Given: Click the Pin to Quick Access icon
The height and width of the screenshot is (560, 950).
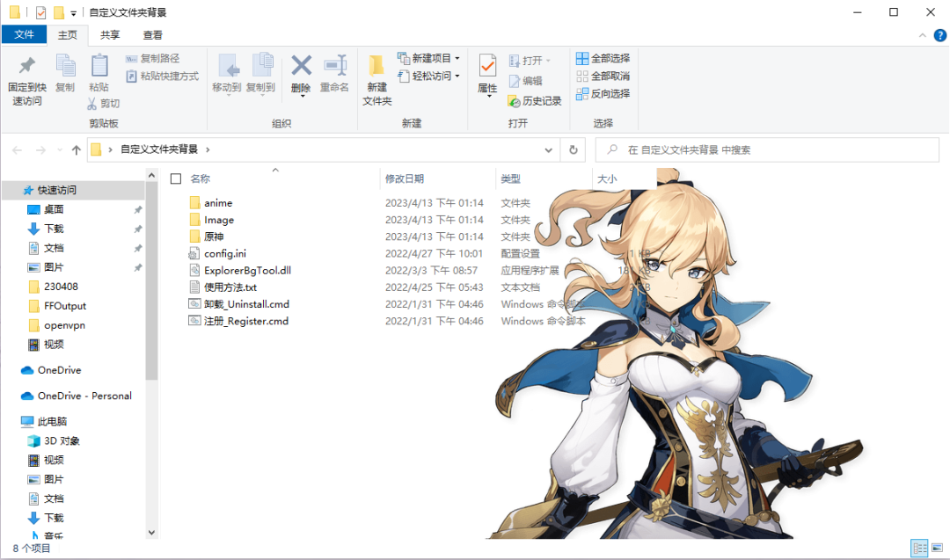Looking at the screenshot, I should (27, 66).
